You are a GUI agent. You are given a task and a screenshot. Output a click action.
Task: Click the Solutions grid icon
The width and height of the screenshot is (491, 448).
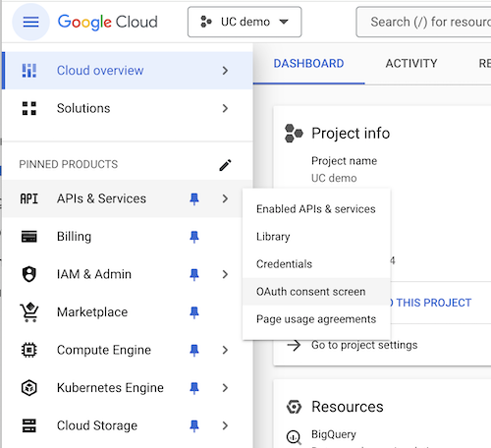tap(29, 108)
